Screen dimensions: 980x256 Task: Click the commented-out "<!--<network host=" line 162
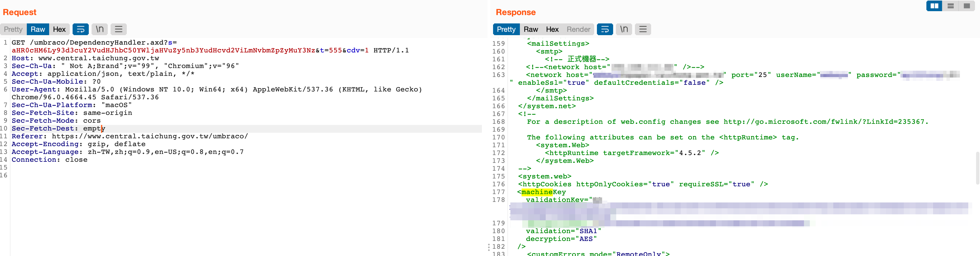click(x=615, y=67)
